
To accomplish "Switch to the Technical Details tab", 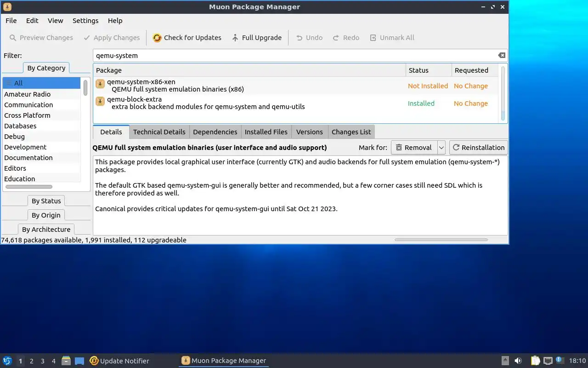I will (x=159, y=132).
